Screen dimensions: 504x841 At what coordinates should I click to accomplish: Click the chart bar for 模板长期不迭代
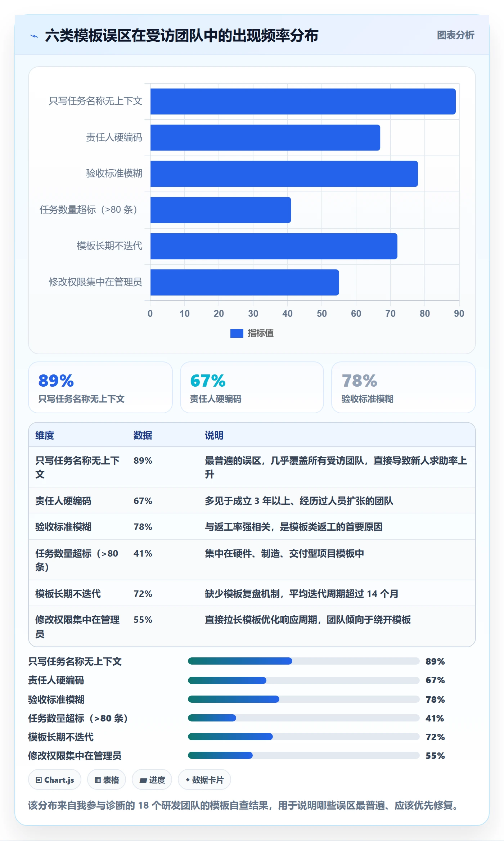coord(274,246)
